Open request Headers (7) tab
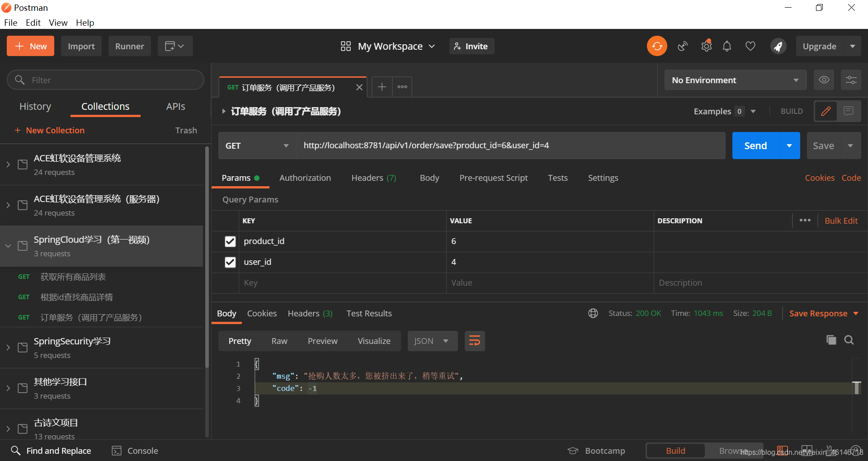Image resolution: width=868 pixels, height=461 pixels. (374, 178)
